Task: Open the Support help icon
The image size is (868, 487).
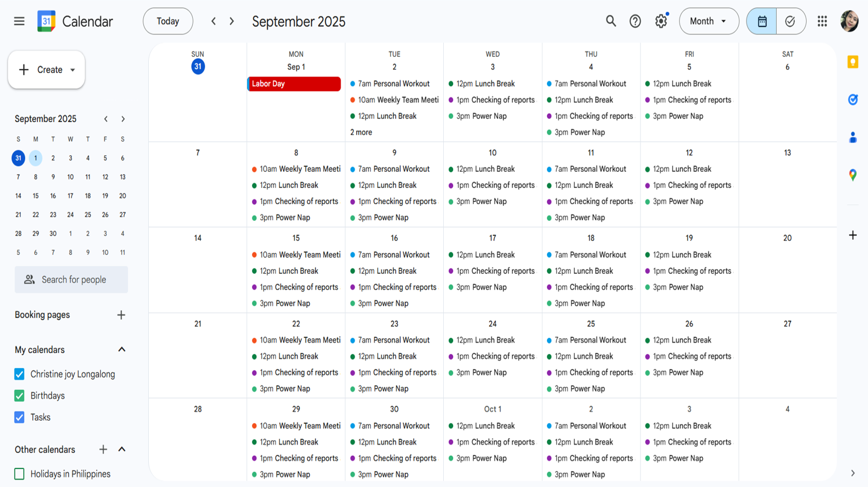Action: [635, 21]
